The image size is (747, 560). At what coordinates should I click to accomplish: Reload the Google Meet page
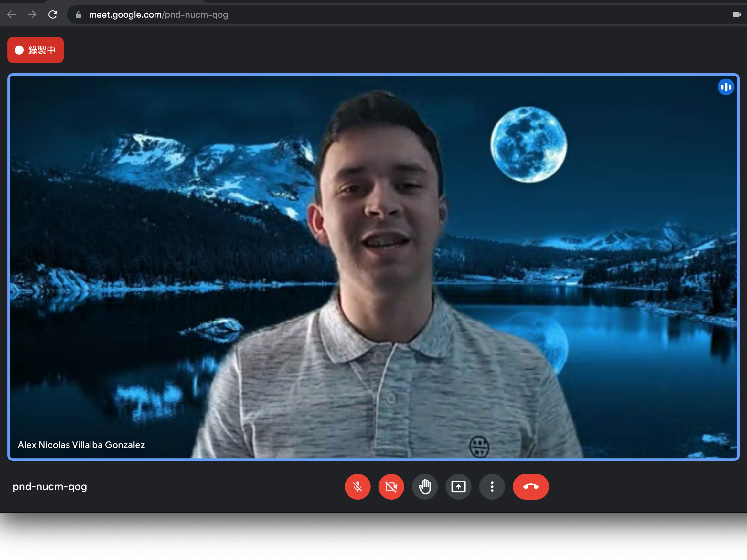coord(53,15)
